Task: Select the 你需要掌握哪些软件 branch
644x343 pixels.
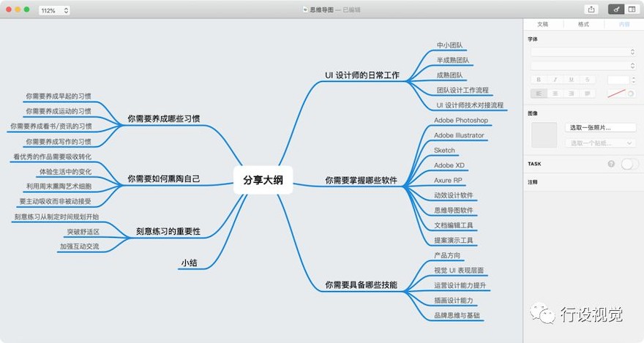Action: click(361, 180)
